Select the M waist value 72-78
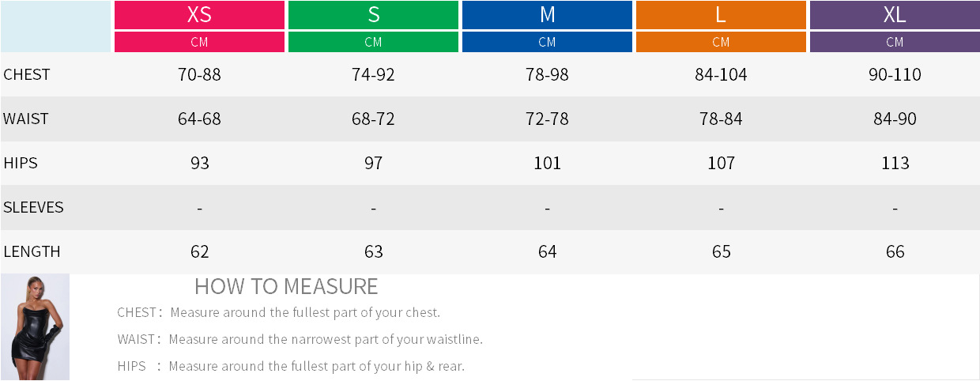This screenshot has height=381, width=980. 547,119
